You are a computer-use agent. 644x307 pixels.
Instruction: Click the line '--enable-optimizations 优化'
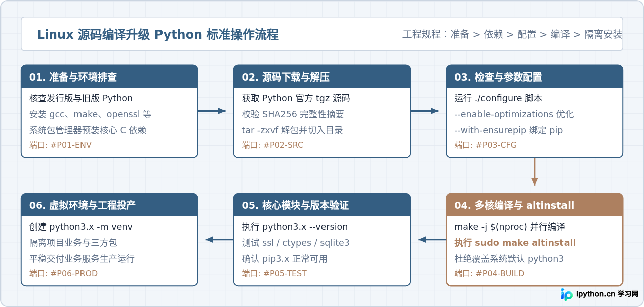click(514, 114)
